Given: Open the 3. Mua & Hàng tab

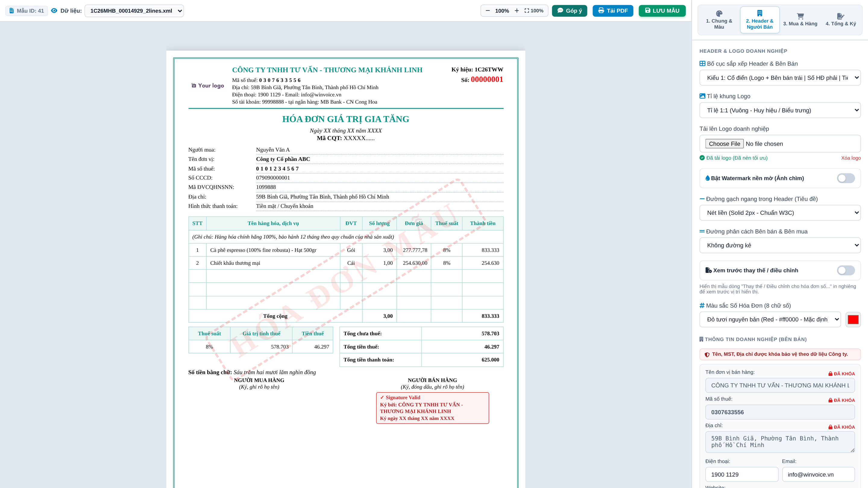Looking at the screenshot, I should [800, 20].
